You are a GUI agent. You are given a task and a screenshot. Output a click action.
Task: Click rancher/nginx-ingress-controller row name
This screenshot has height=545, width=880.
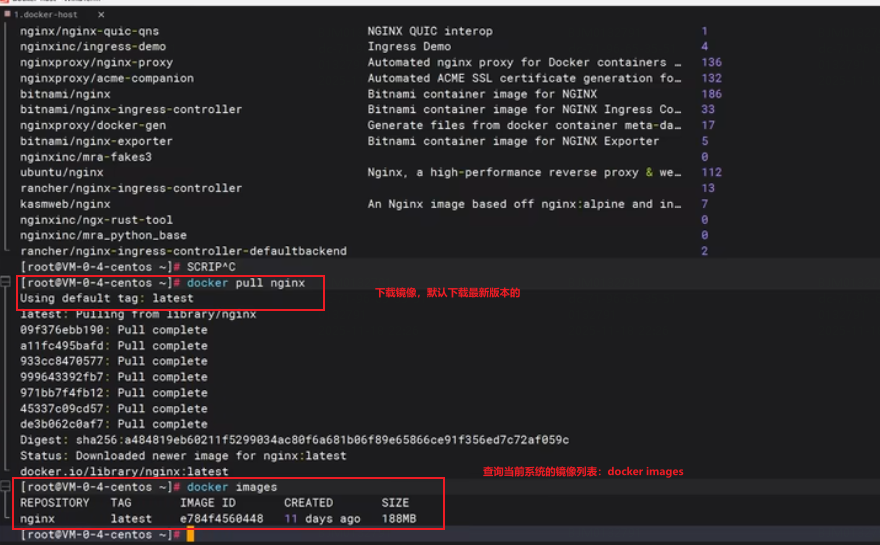(x=131, y=188)
